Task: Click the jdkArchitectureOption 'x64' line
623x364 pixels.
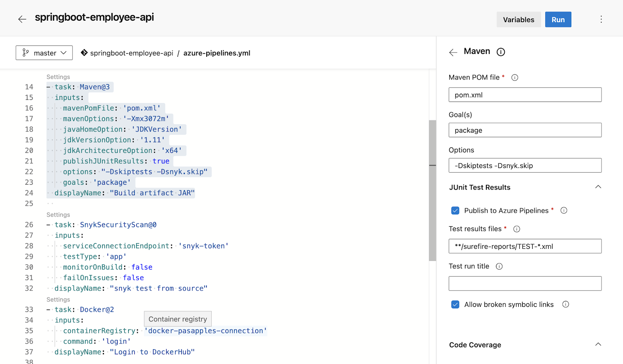Action: pyautogui.click(x=122, y=150)
